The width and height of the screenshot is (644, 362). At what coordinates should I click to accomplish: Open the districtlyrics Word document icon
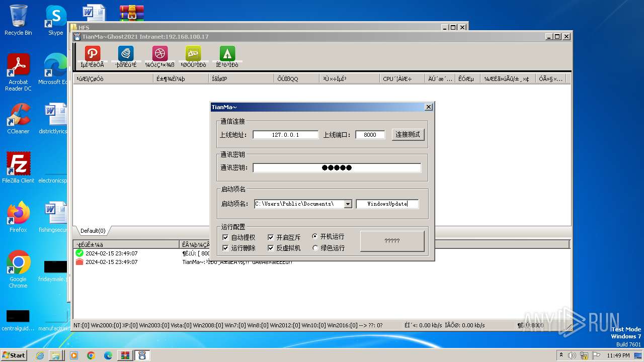coord(53,119)
